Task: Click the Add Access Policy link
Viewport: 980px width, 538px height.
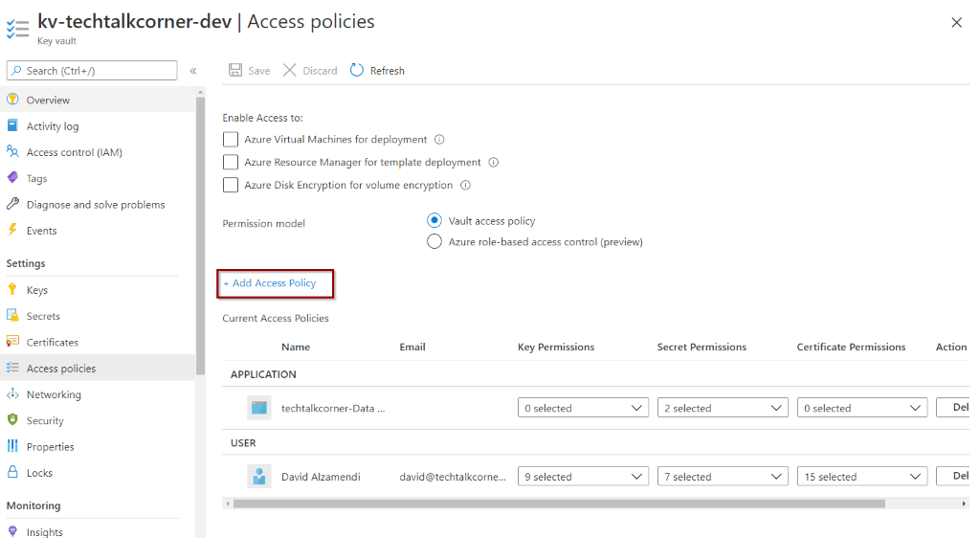Action: click(x=270, y=283)
